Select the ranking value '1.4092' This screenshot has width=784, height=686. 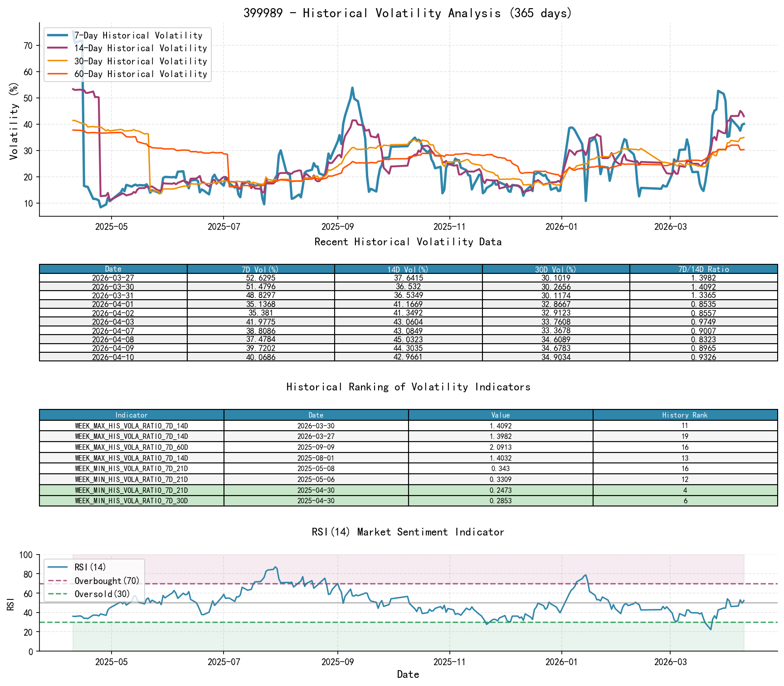pos(501,426)
